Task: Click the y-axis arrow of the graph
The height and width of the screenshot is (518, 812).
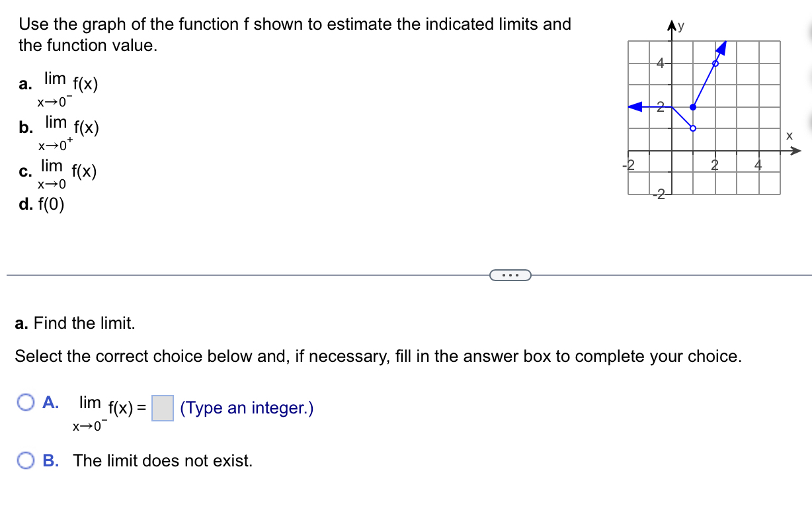Action: pyautogui.click(x=671, y=24)
